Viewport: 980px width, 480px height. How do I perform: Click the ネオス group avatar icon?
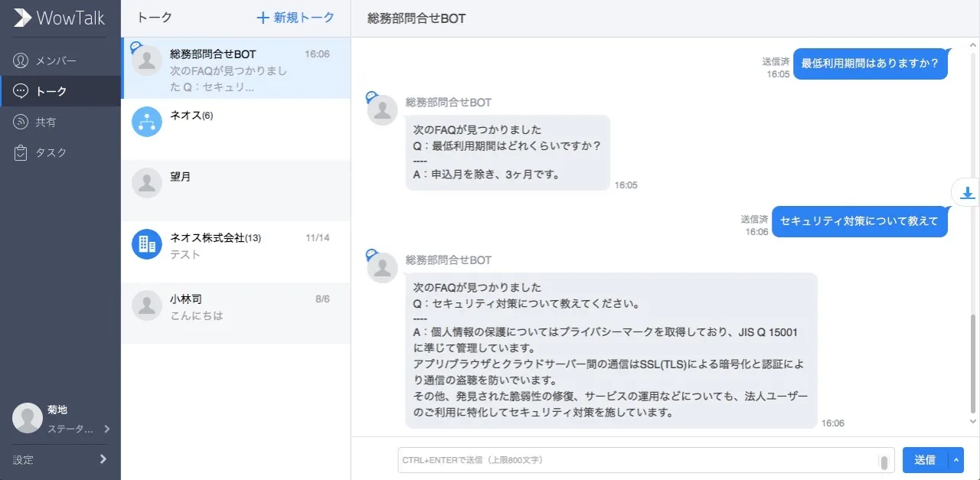147,122
